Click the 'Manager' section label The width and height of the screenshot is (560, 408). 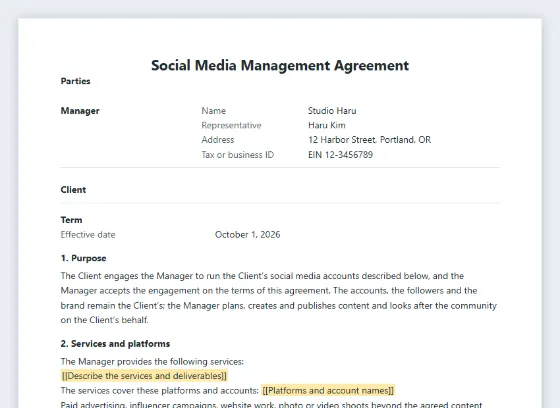80,111
